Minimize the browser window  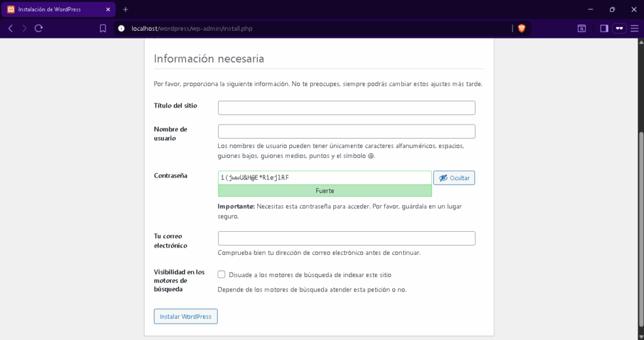tap(591, 9)
